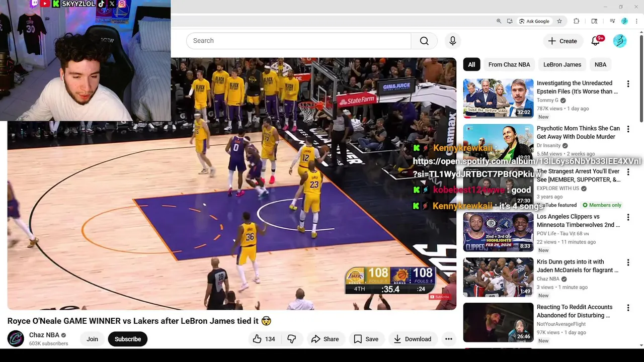
Task: Save the video to a playlist
Action: (x=366, y=339)
